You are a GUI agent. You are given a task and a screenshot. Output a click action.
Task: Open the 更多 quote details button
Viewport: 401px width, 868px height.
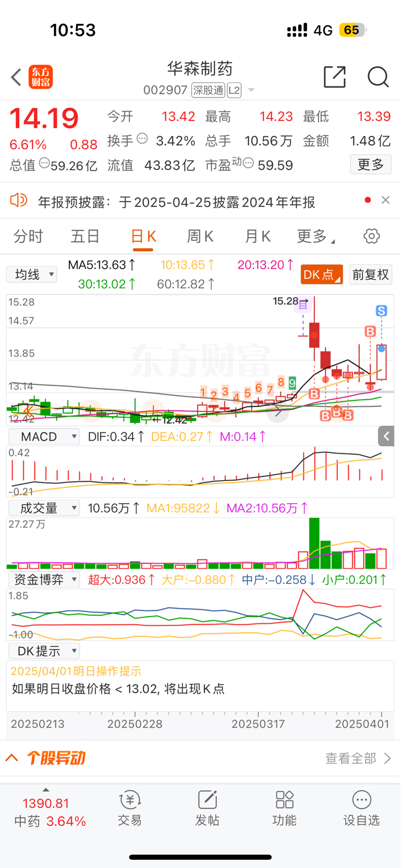pos(371,165)
